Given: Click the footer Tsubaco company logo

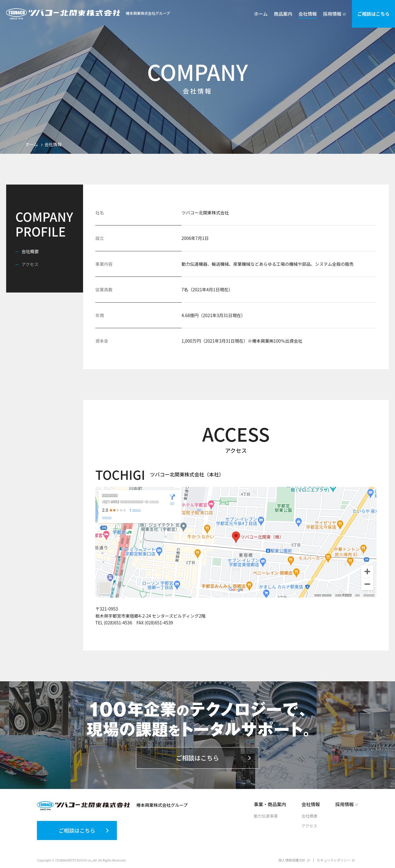Looking at the screenshot, I should click(x=83, y=805).
